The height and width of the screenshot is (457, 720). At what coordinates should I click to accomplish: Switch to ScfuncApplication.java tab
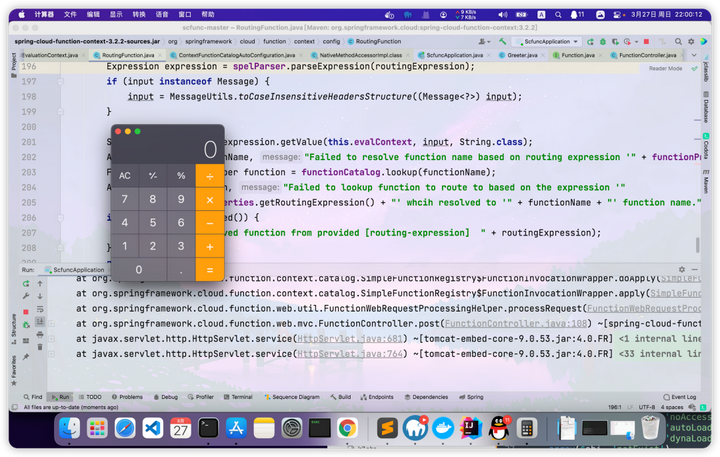454,55
